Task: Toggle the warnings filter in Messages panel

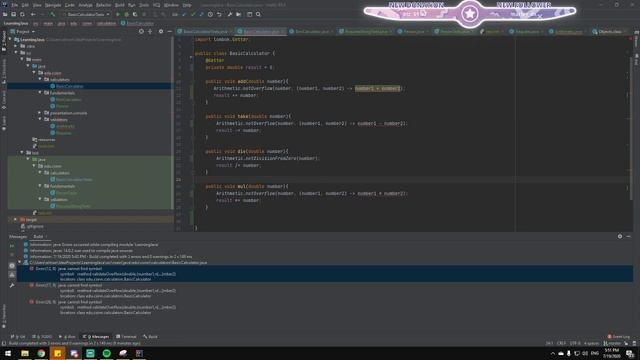Action: [x=12, y=275]
